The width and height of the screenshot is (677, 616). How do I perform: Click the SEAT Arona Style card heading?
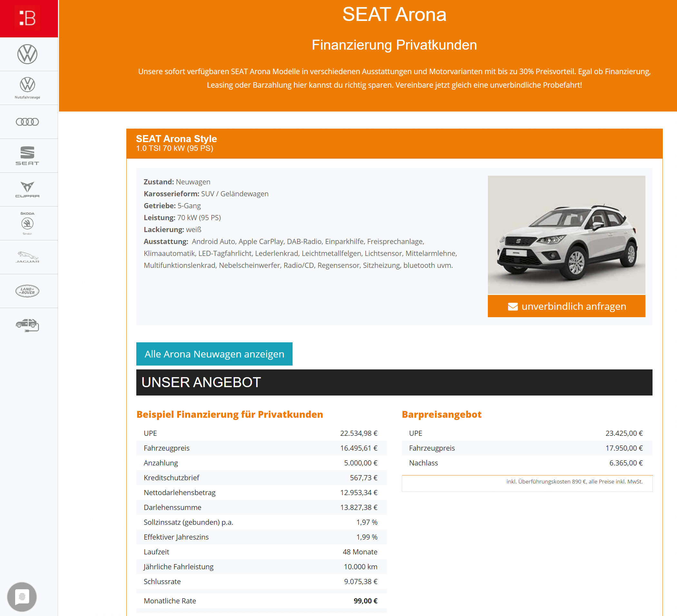pyautogui.click(x=176, y=138)
